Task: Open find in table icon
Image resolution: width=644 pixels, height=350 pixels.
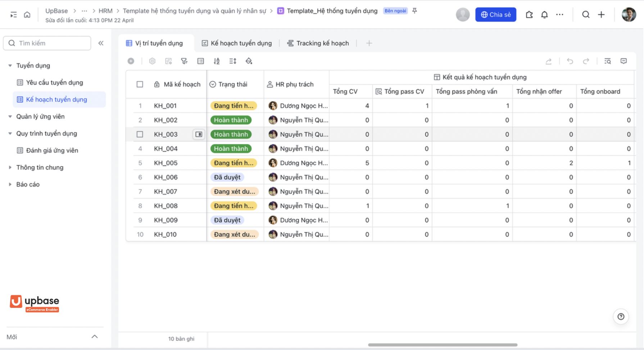Action: click(x=608, y=61)
